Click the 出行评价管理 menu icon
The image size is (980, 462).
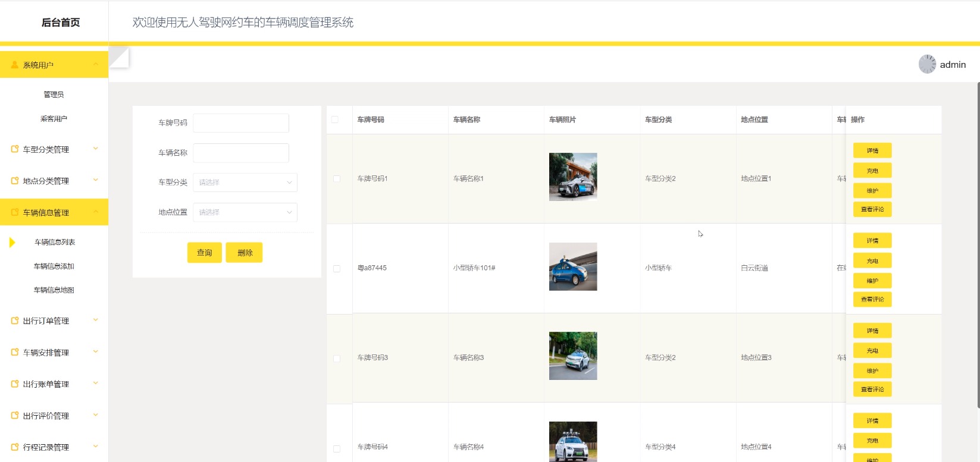point(15,416)
